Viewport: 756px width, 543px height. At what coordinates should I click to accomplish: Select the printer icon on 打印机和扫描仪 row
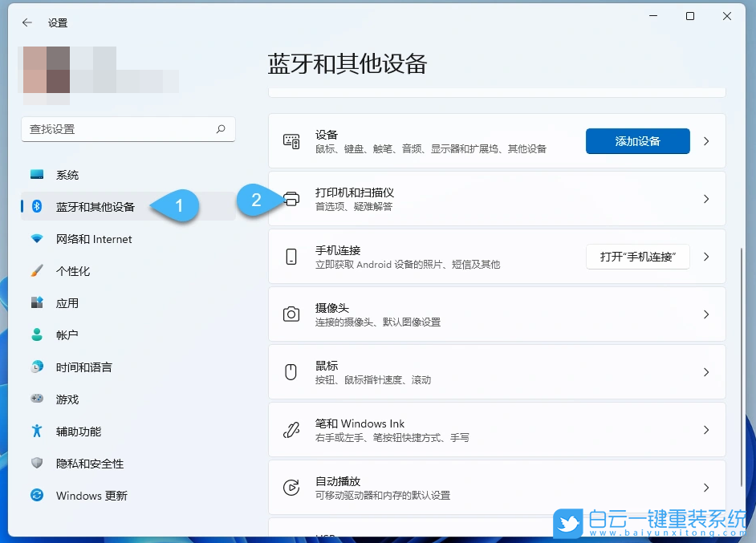292,199
